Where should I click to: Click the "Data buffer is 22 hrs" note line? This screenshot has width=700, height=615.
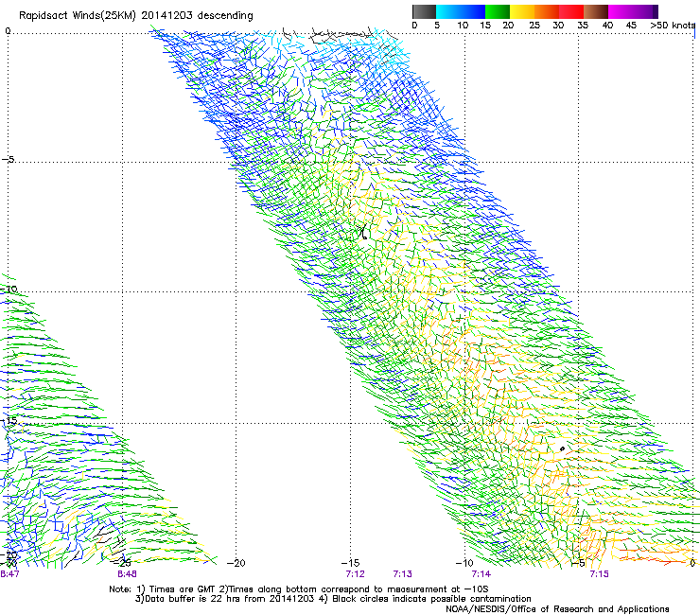[333, 599]
